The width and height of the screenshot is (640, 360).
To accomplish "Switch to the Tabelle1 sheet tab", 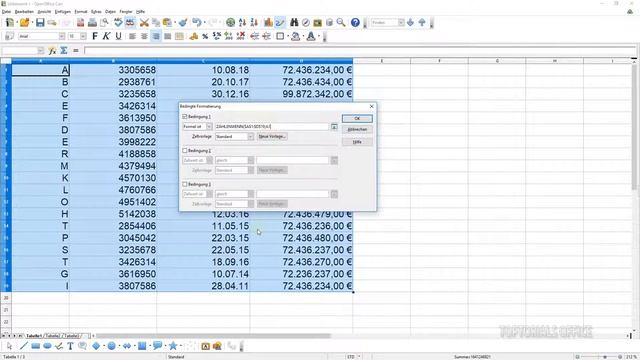I will [x=34, y=336].
